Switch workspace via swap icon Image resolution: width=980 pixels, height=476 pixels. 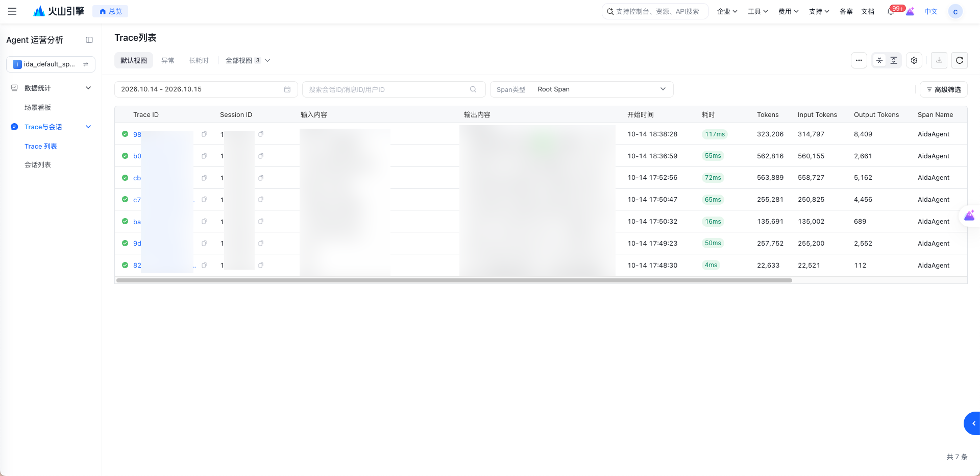86,64
